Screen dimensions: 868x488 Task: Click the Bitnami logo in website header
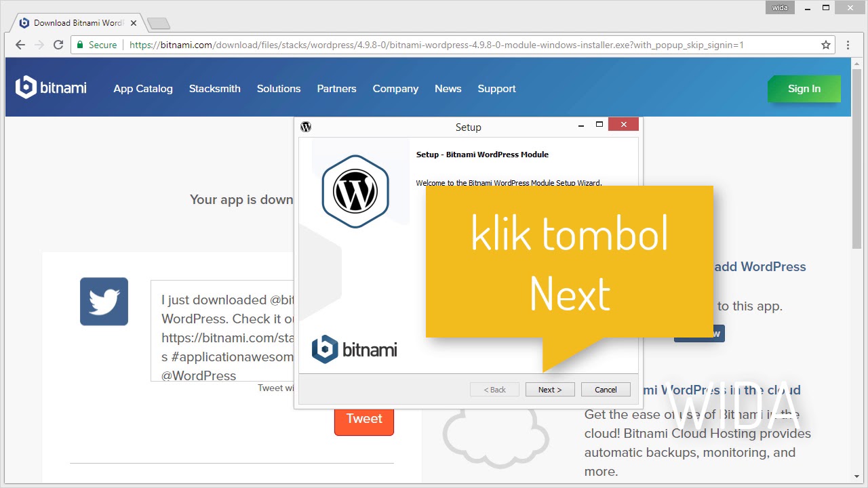point(52,87)
